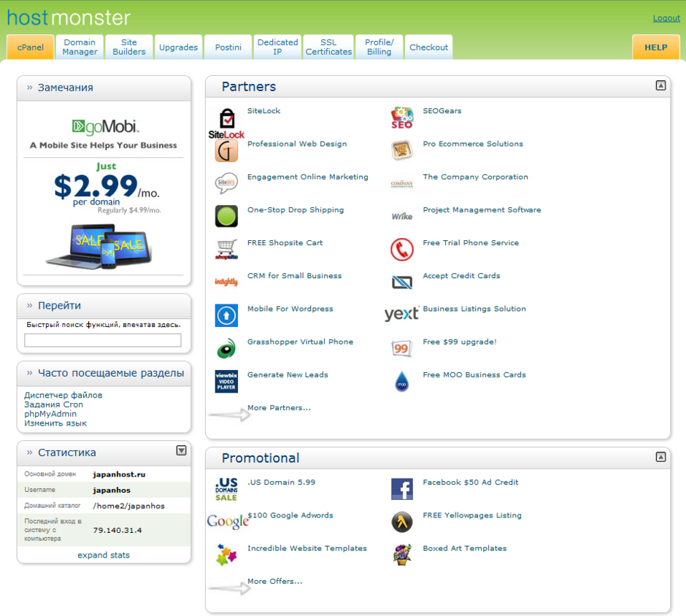Click the Замечания panel header
Image resolution: width=686 pixels, height=616 pixels.
[104, 88]
